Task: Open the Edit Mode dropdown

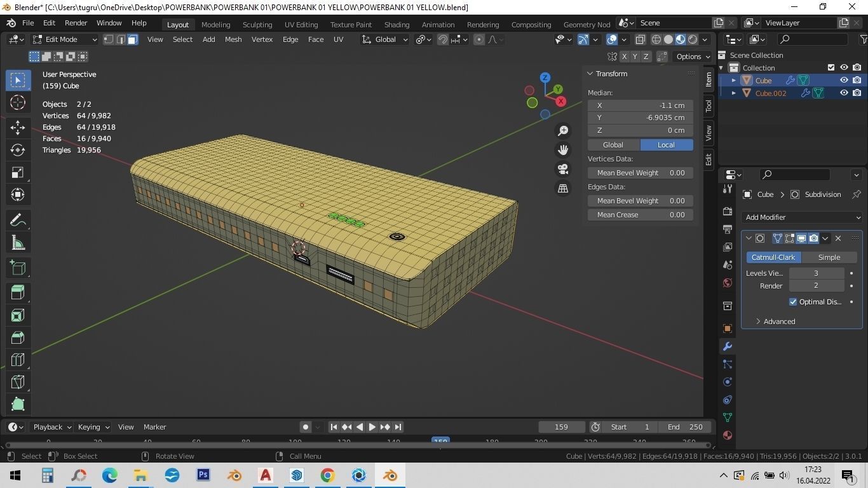Action: pyautogui.click(x=65, y=39)
